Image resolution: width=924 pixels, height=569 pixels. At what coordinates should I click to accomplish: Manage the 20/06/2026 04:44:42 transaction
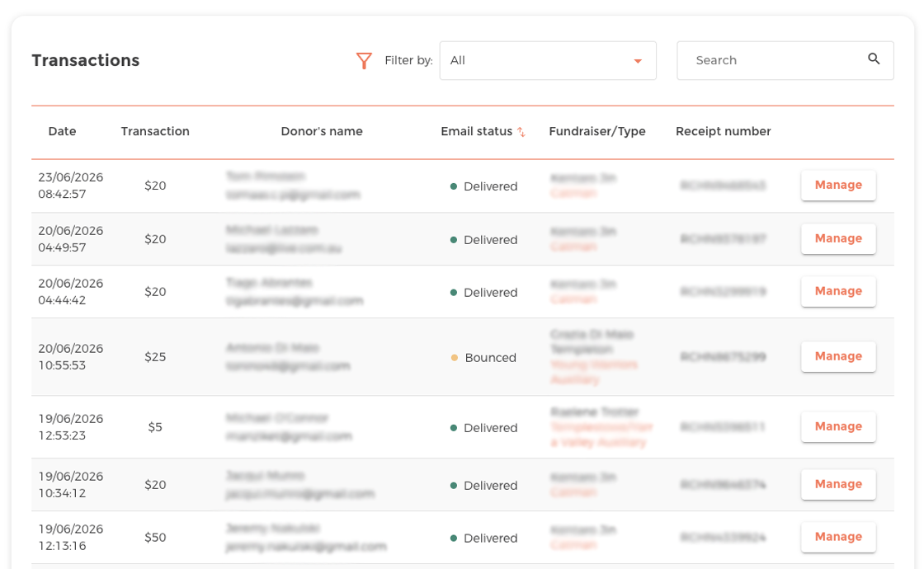pyautogui.click(x=838, y=291)
